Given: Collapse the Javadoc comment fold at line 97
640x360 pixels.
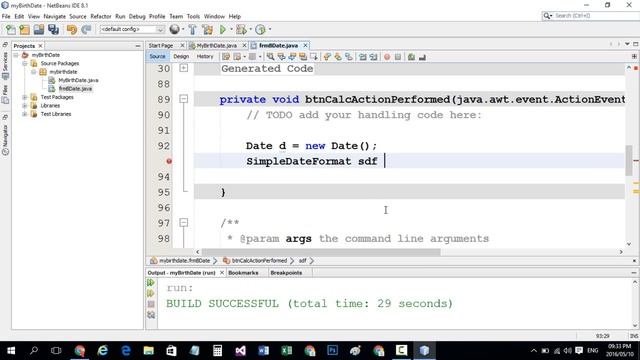Looking at the screenshot, I should coord(184,222).
